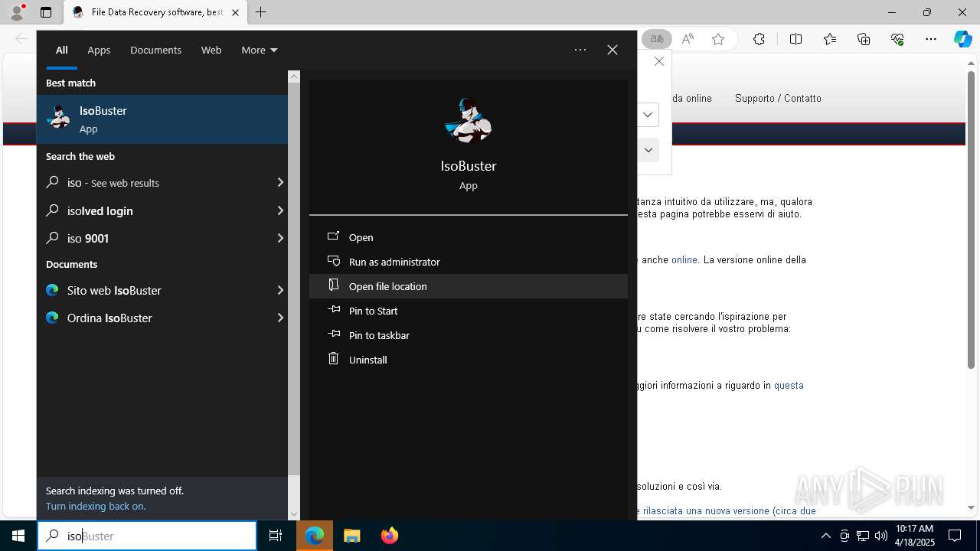This screenshot has height=551, width=980.
Task: Close the webpage popup with X
Action: tap(659, 61)
